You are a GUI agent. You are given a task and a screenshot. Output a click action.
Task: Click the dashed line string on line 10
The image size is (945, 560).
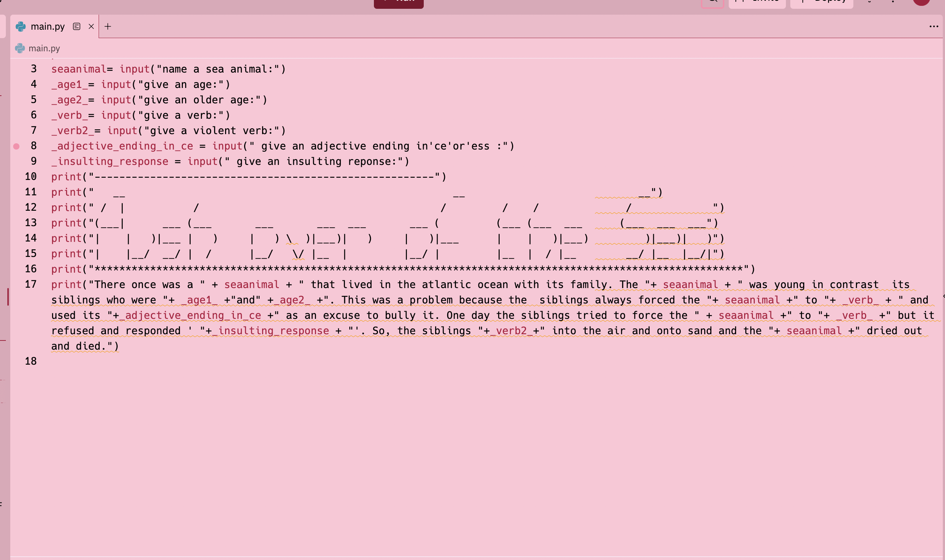[x=264, y=177]
